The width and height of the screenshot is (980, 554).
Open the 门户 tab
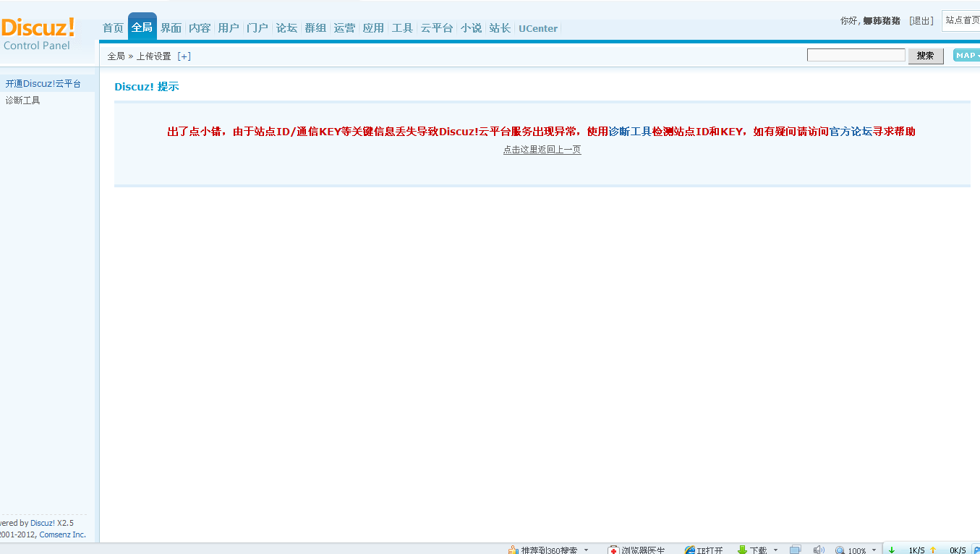point(257,28)
